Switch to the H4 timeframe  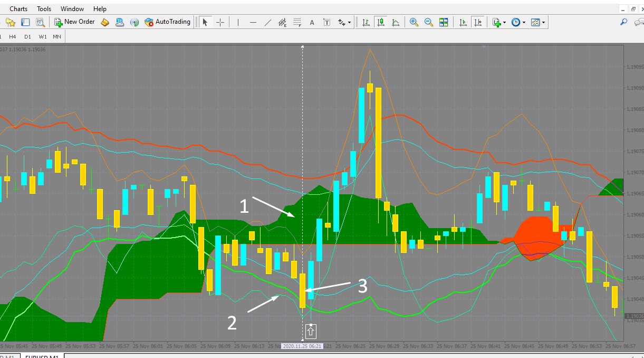point(13,36)
